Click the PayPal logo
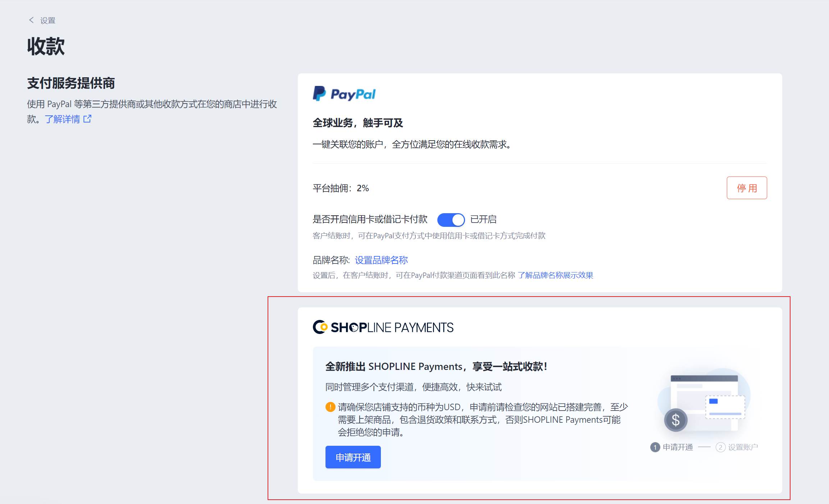The image size is (829, 504). click(x=344, y=94)
